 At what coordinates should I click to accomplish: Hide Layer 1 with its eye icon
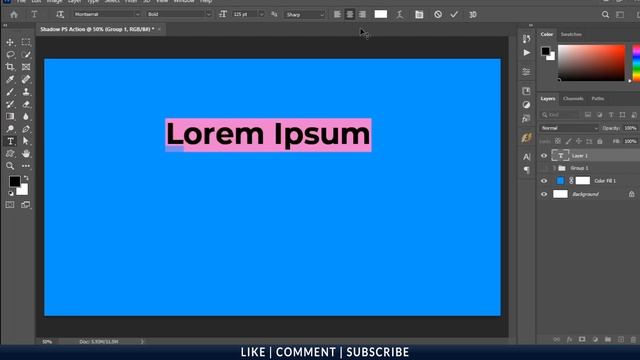tap(544, 156)
